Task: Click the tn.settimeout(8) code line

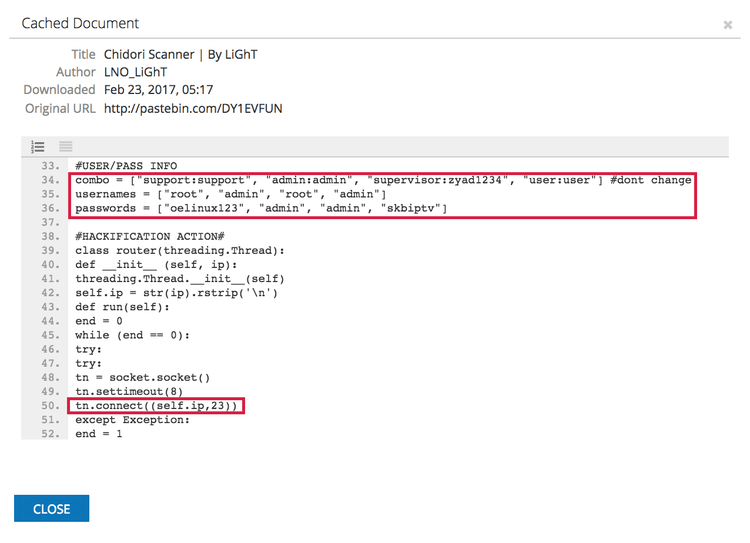Action: click(128, 392)
